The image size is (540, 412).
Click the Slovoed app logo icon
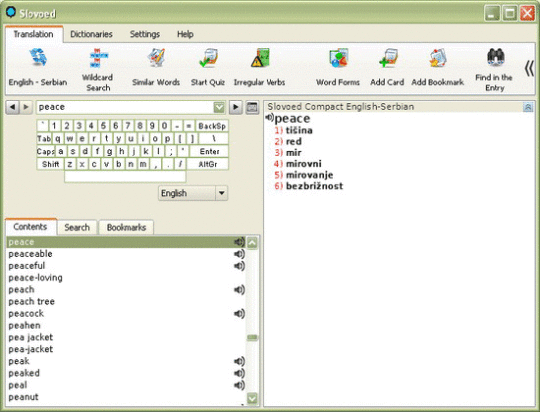coord(11,12)
